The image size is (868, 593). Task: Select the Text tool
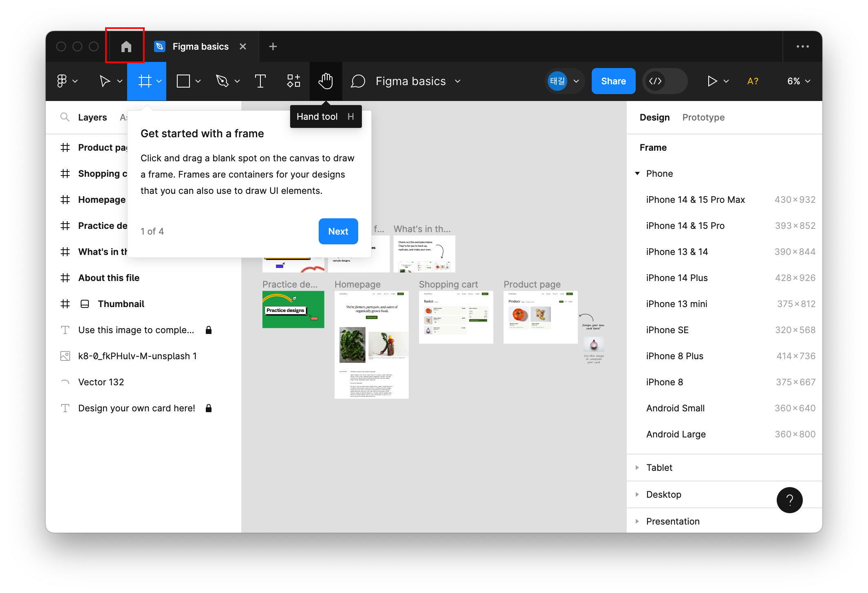[260, 81]
